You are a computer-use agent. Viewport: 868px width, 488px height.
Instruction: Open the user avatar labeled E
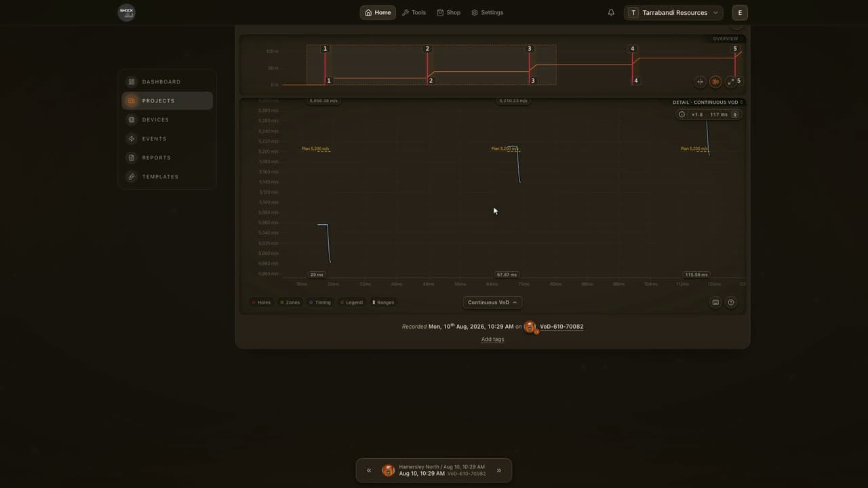(x=740, y=12)
